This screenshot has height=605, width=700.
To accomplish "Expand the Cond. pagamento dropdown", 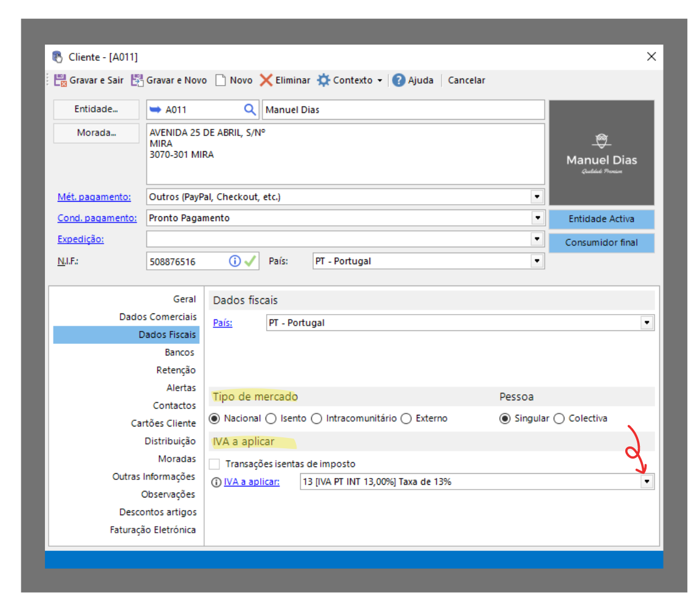I will point(537,218).
